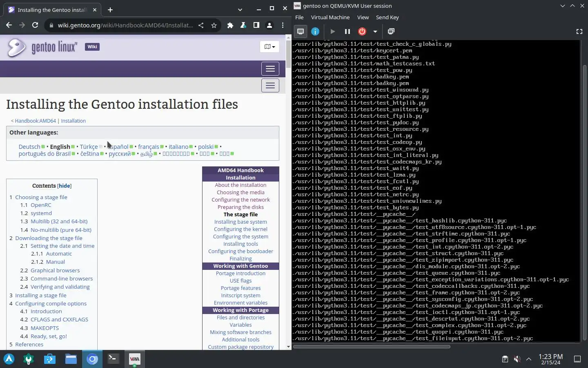Hide the Contents table
This screenshot has width=588, height=368.
(65, 186)
